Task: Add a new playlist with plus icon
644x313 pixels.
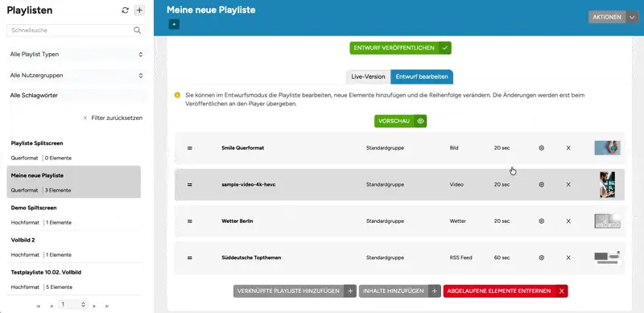Action: point(139,10)
